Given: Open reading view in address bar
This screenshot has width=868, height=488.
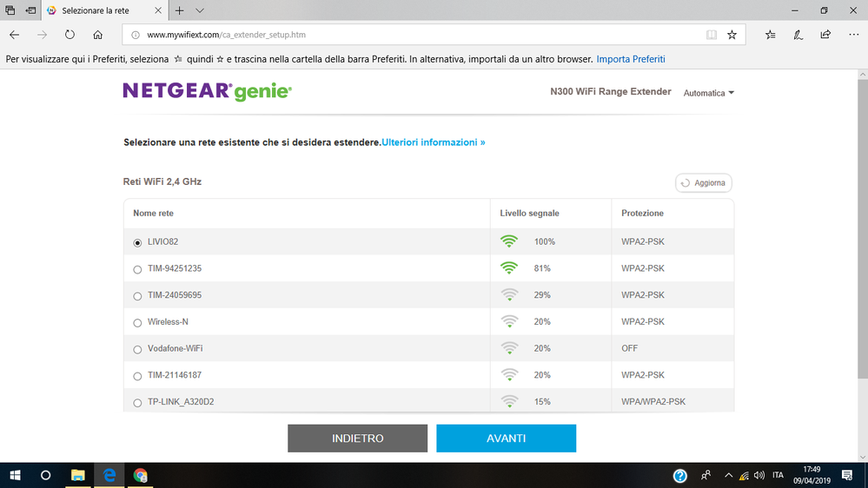Looking at the screenshot, I should [x=712, y=35].
